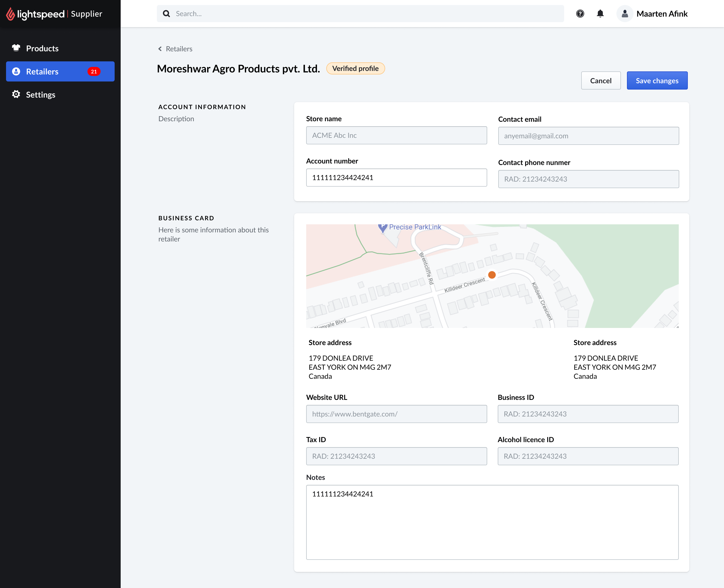Click the Website URL label

tap(326, 397)
